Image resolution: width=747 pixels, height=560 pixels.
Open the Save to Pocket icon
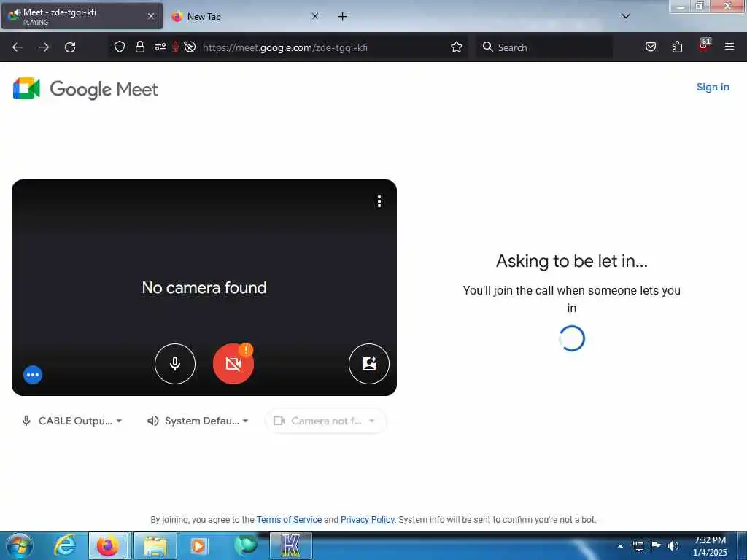[x=651, y=47]
